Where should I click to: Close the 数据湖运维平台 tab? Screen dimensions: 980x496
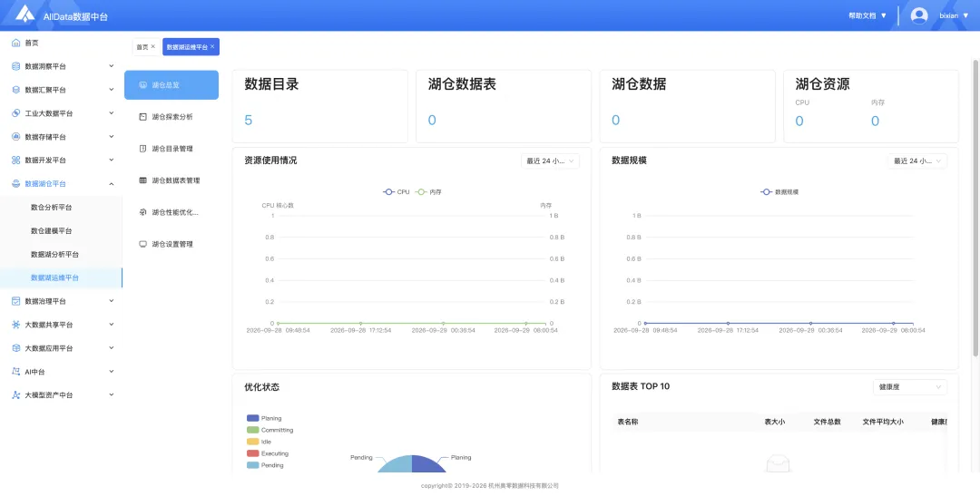(x=212, y=46)
